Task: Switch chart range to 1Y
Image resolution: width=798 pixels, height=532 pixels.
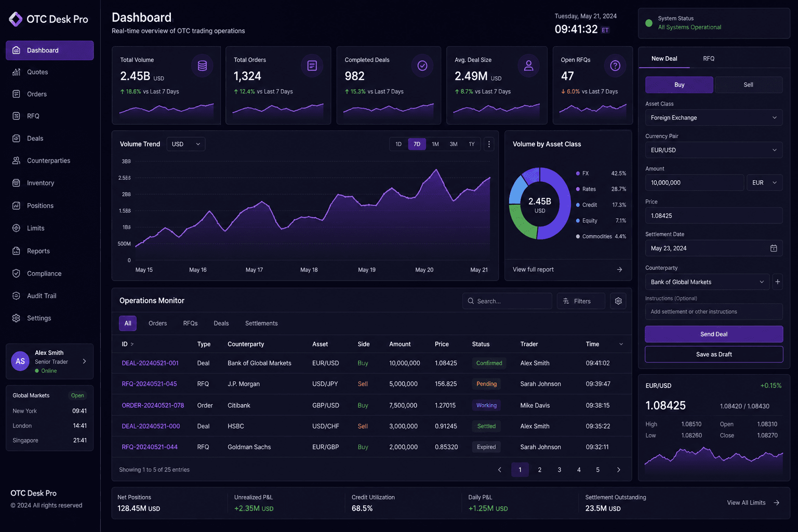Action: click(472, 144)
